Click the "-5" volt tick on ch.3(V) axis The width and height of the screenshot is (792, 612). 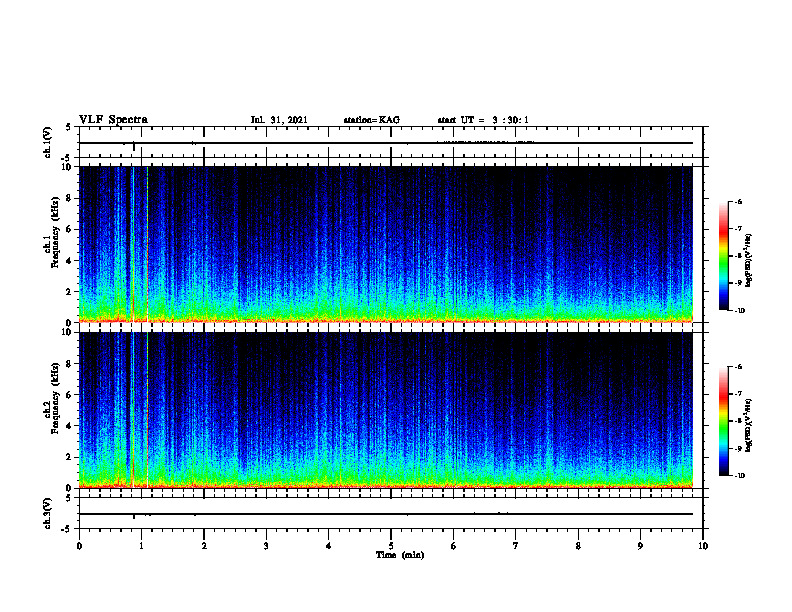pyautogui.click(x=67, y=529)
